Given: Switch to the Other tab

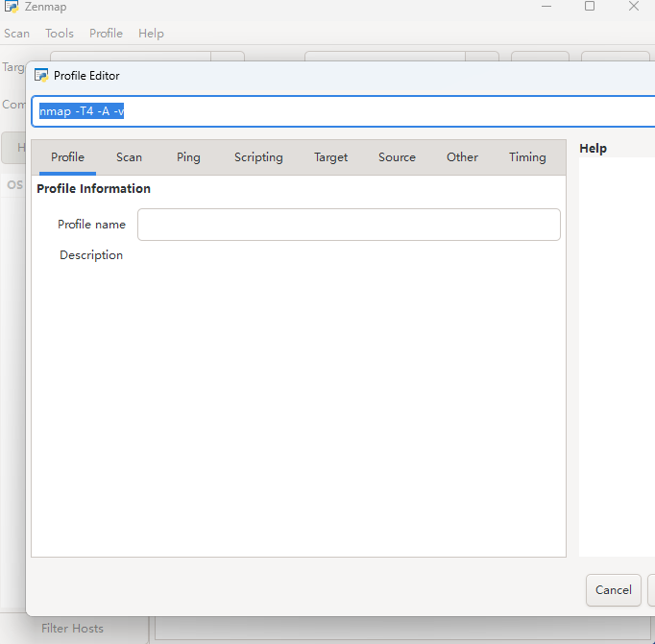Looking at the screenshot, I should [462, 157].
